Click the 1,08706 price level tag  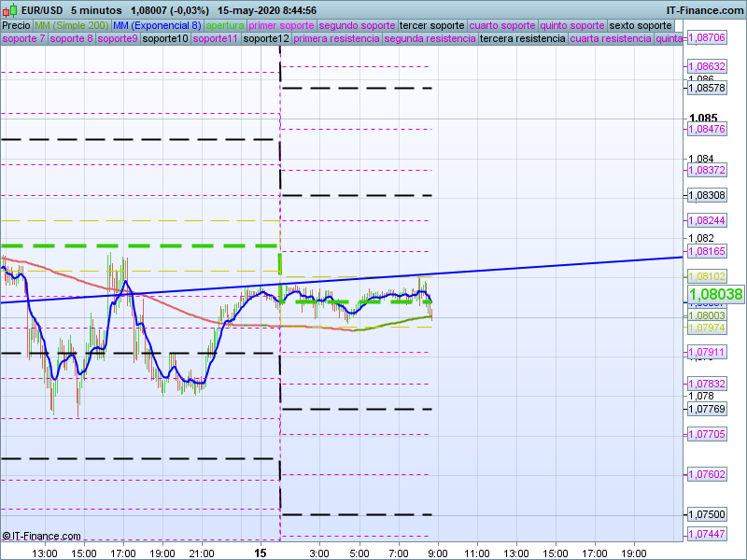tap(707, 37)
